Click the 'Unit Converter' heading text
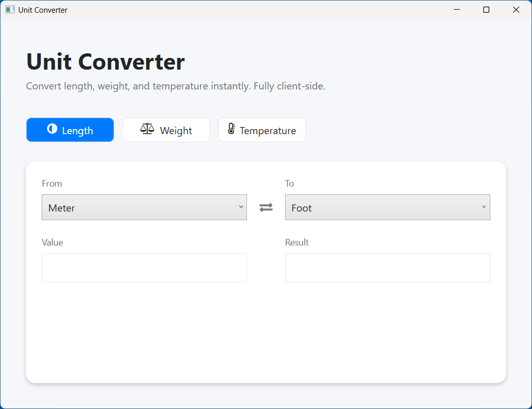The width and height of the screenshot is (532, 409). tap(105, 61)
